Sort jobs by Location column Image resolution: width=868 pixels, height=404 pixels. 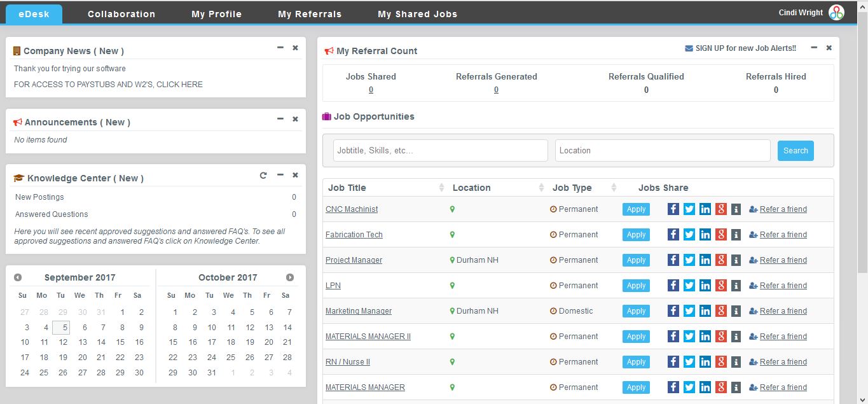click(x=541, y=188)
